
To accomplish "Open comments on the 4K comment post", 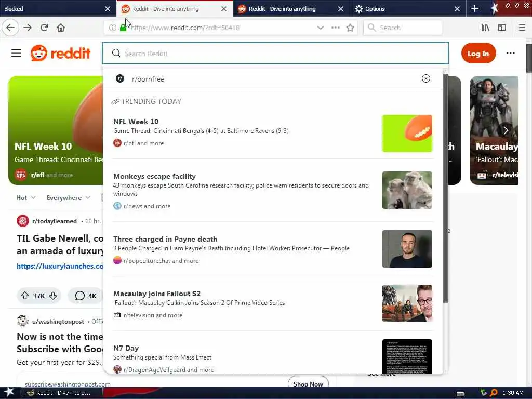I will 86,296.
